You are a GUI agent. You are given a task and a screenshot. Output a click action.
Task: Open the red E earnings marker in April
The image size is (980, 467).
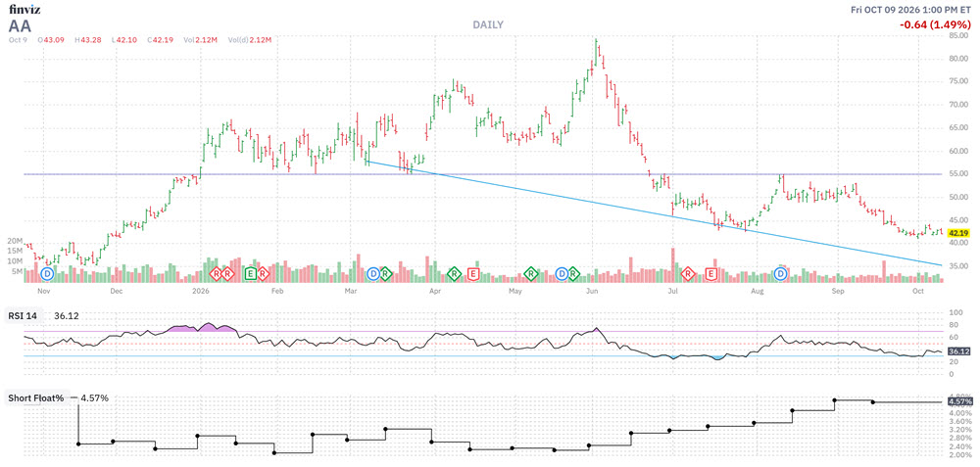pyautogui.click(x=473, y=273)
